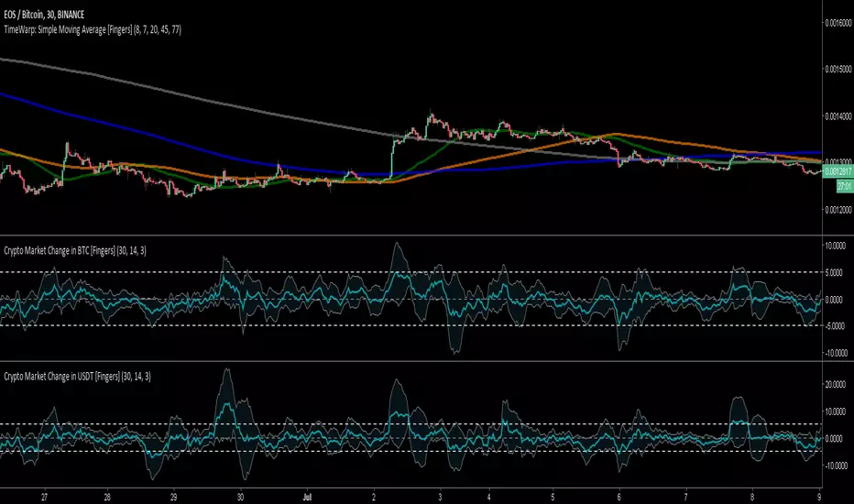The image size is (854, 504).
Task: Click the 0.0000 level in USDT pane scale
Action: point(835,439)
